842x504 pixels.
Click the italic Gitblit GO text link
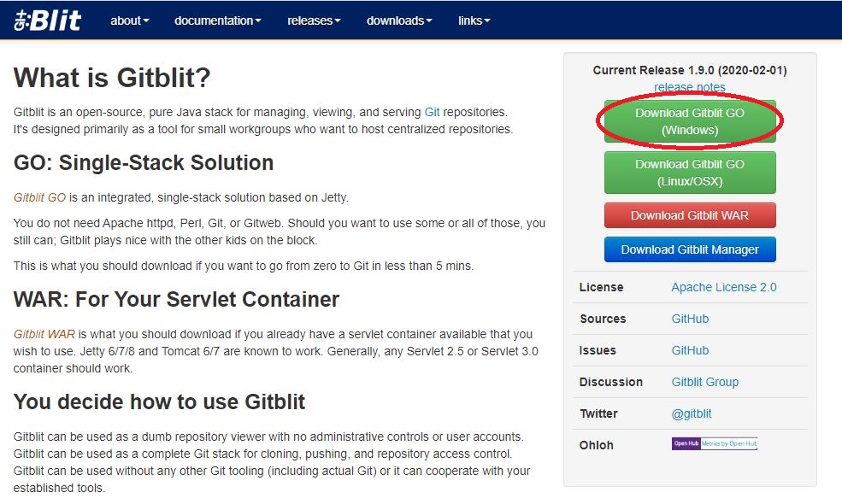[x=39, y=197]
